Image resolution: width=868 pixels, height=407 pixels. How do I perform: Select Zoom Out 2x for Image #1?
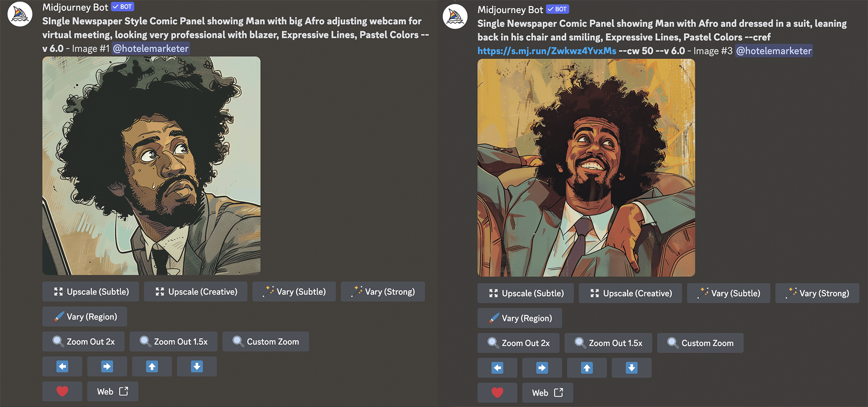(84, 341)
